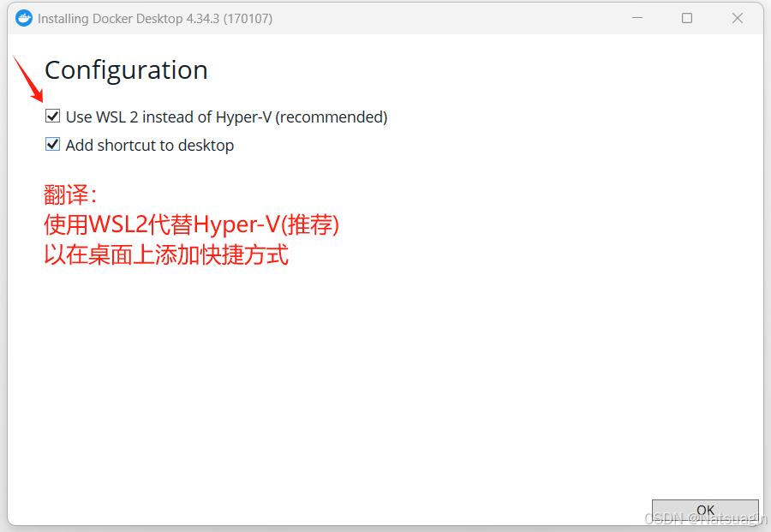This screenshot has width=771, height=532.
Task: Click the Docker whale icon in title bar
Action: click(x=24, y=18)
